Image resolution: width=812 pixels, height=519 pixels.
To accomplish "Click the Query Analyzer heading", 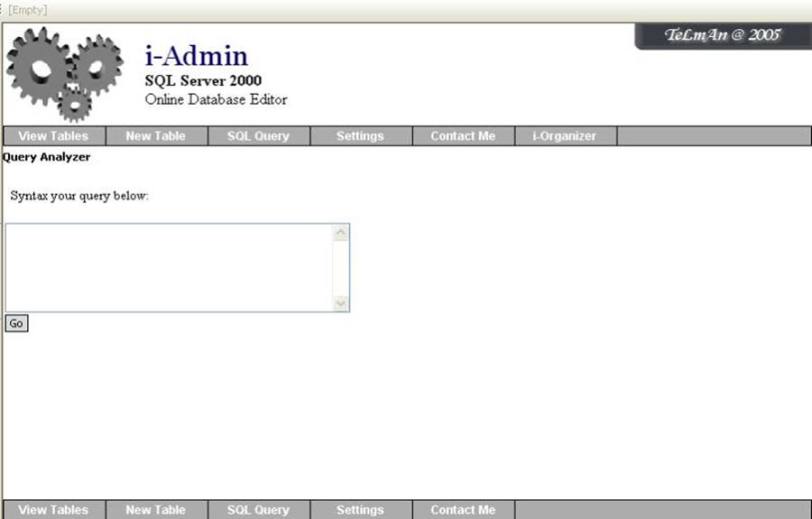I will point(46,157).
